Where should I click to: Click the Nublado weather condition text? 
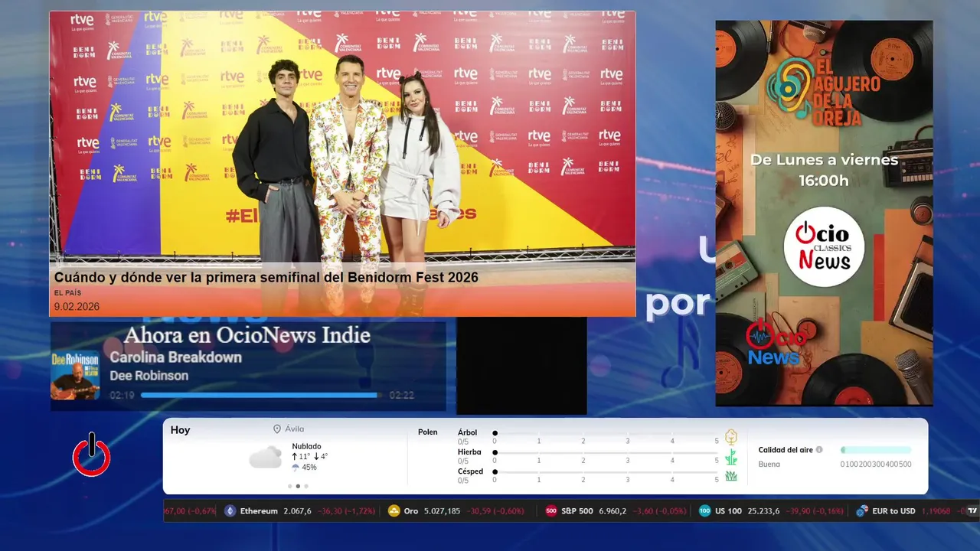(x=306, y=446)
